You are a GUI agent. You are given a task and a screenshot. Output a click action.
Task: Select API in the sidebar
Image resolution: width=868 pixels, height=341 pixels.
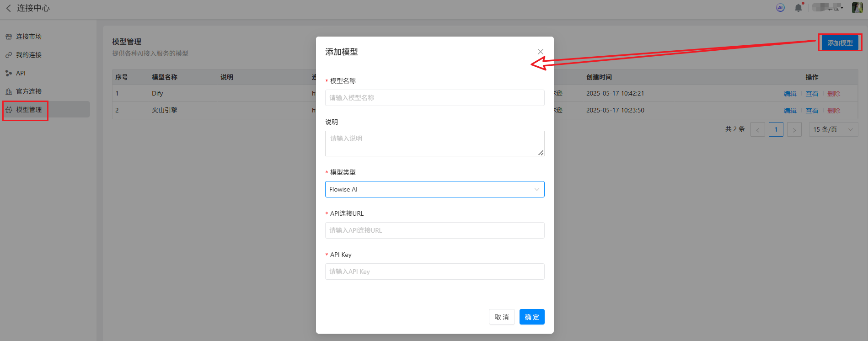click(x=21, y=73)
